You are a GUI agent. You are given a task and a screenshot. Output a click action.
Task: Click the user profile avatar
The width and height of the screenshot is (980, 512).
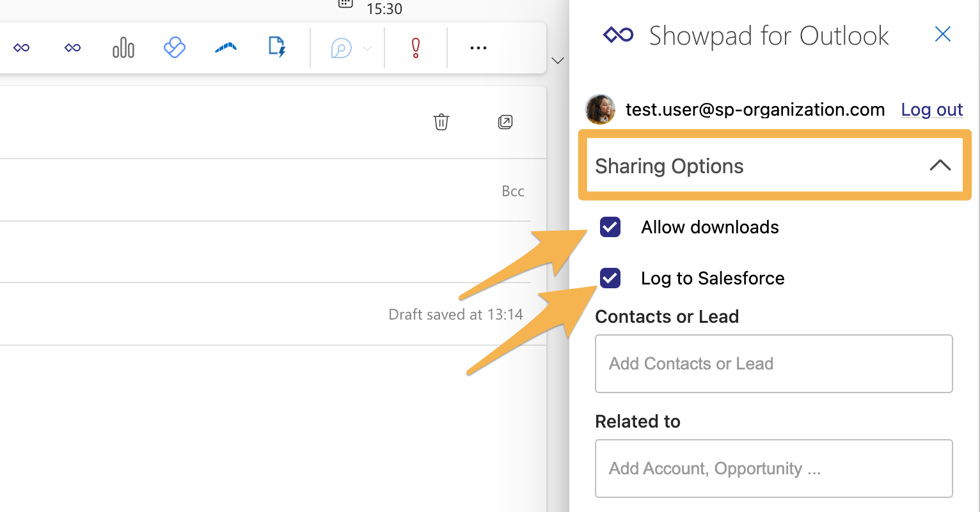coord(600,109)
